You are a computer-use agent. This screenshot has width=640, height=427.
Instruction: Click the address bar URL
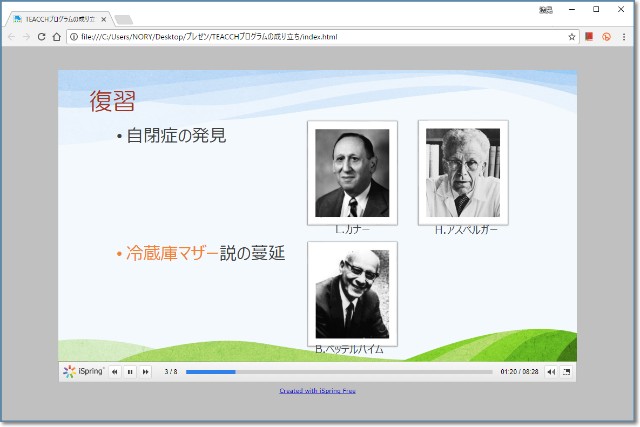(300, 37)
